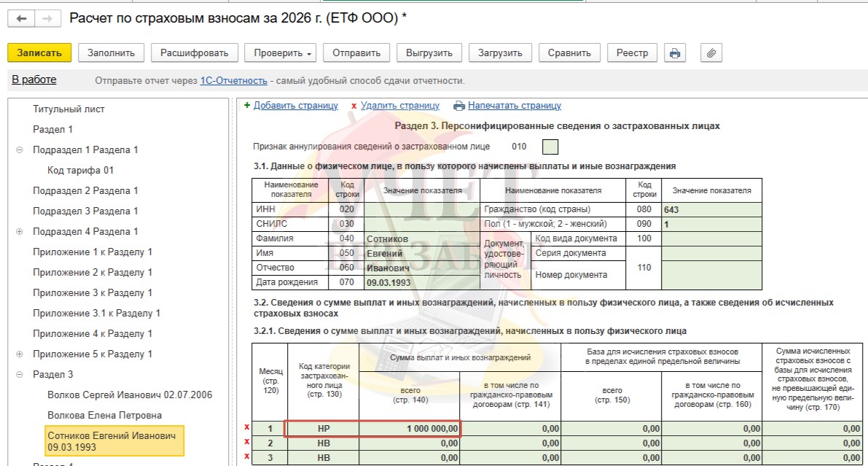Delete month 3 row with red x
The height and width of the screenshot is (466, 868).
(247, 457)
